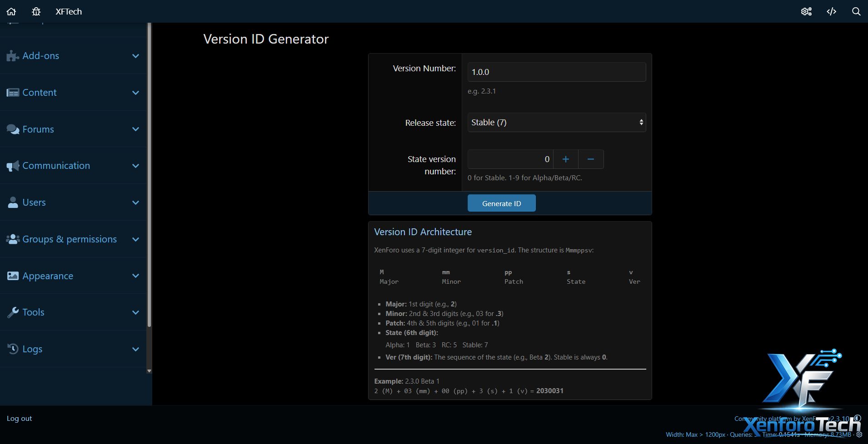868x444 pixels.
Task: Click the Tools wrench icon
Action: tap(13, 312)
